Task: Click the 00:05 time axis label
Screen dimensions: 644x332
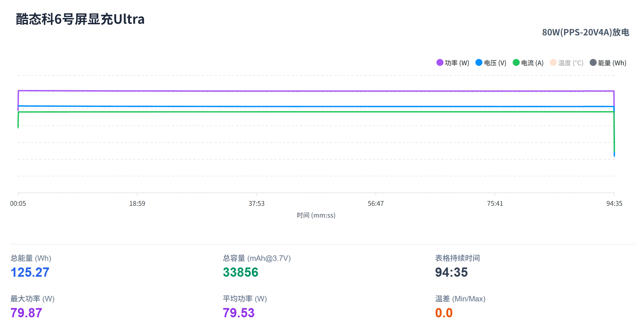Action: (x=18, y=204)
